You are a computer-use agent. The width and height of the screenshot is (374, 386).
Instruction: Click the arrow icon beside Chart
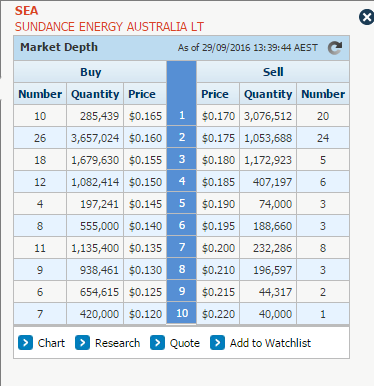[25, 343]
